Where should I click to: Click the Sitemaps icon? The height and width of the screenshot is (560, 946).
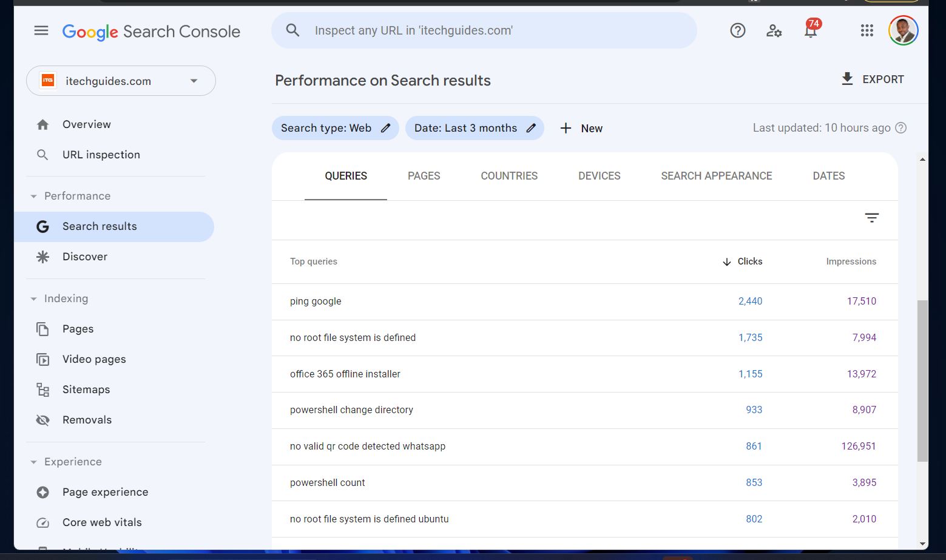pos(42,390)
